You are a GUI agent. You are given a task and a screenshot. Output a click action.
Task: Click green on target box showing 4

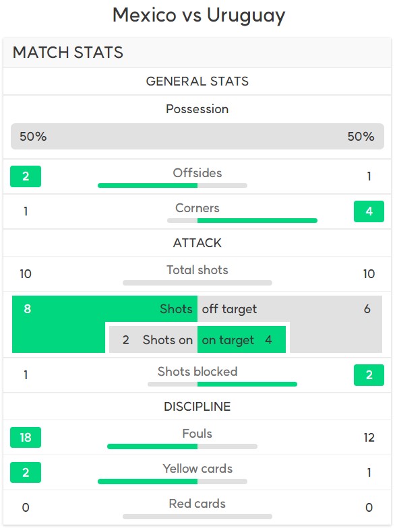241,339
